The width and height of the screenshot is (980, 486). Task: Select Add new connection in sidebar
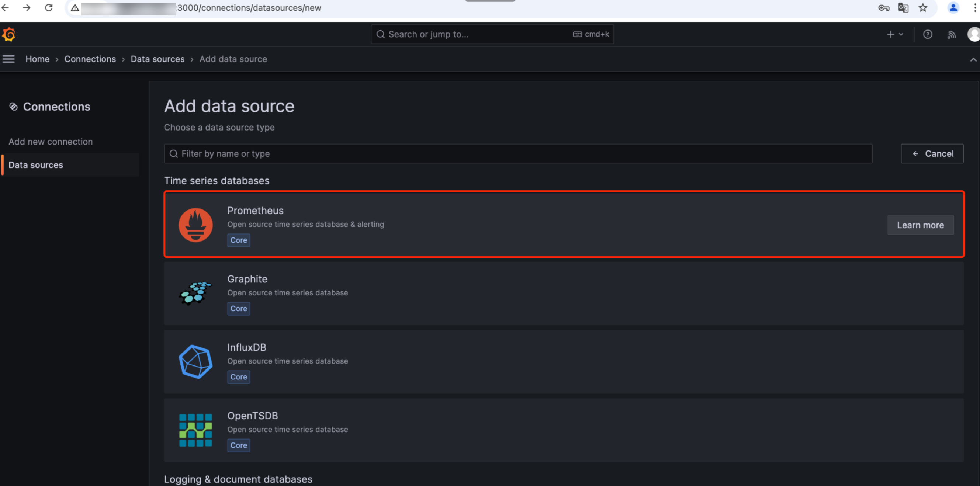coord(51,142)
